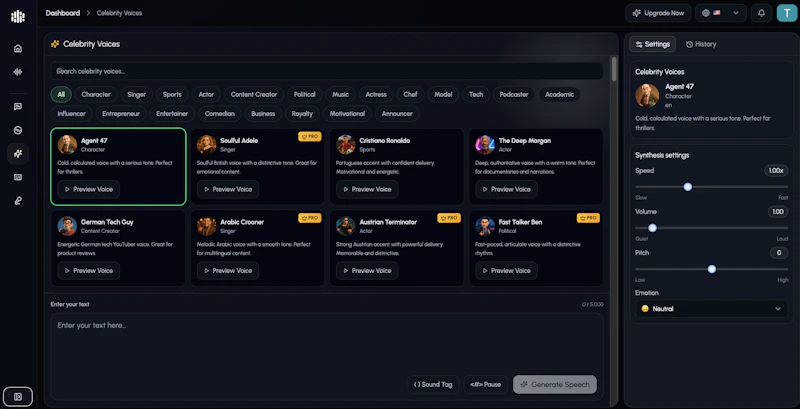Filter voices by Motivational
The height and width of the screenshot is (409, 800).
tap(347, 114)
